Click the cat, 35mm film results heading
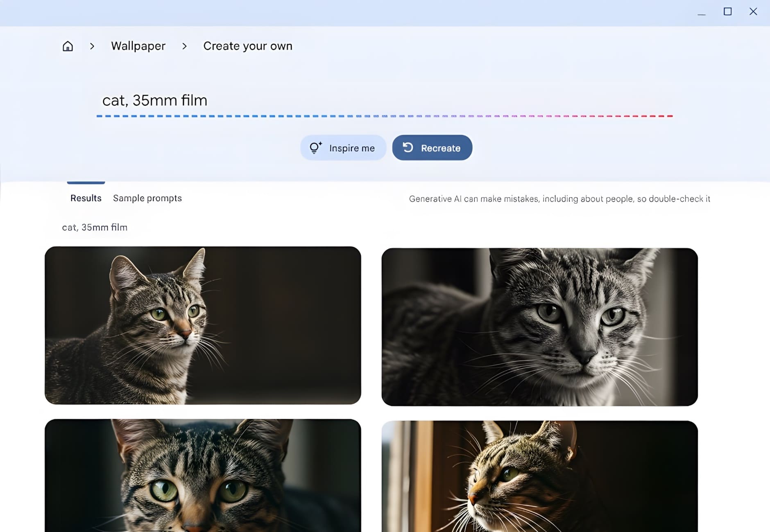The image size is (770, 532). [95, 228]
